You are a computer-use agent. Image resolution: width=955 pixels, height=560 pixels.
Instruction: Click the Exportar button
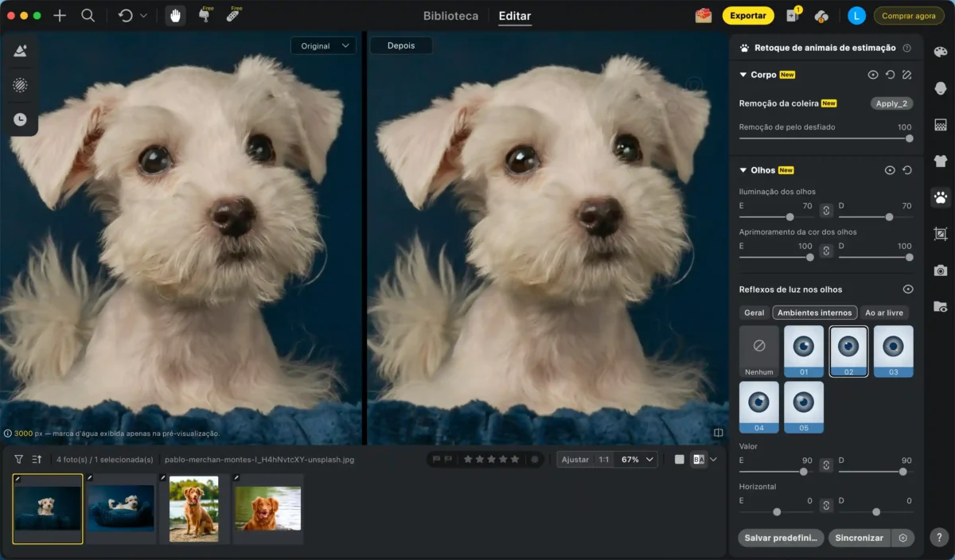tap(747, 16)
